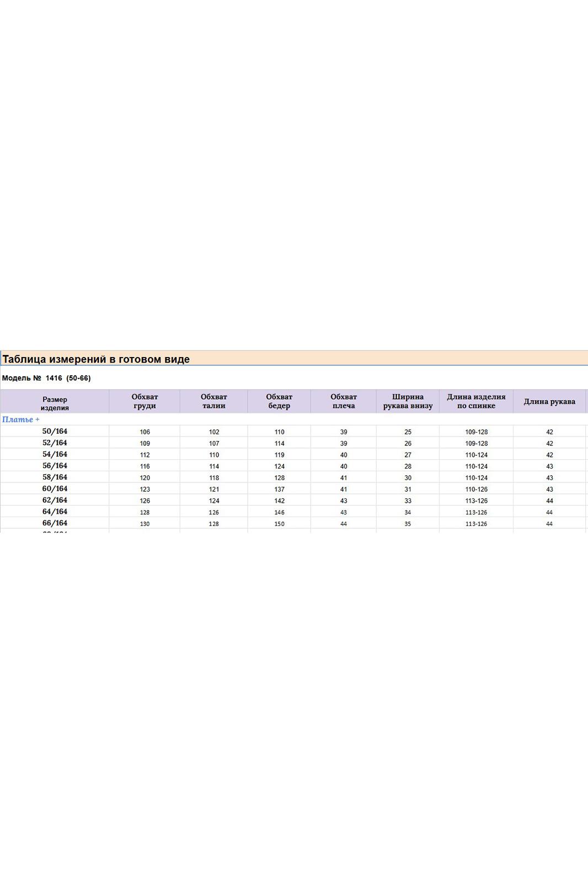Viewport: 588px width, 883px height.
Task: Click chest value 116 in the 56/164 row
Action: pos(145,466)
